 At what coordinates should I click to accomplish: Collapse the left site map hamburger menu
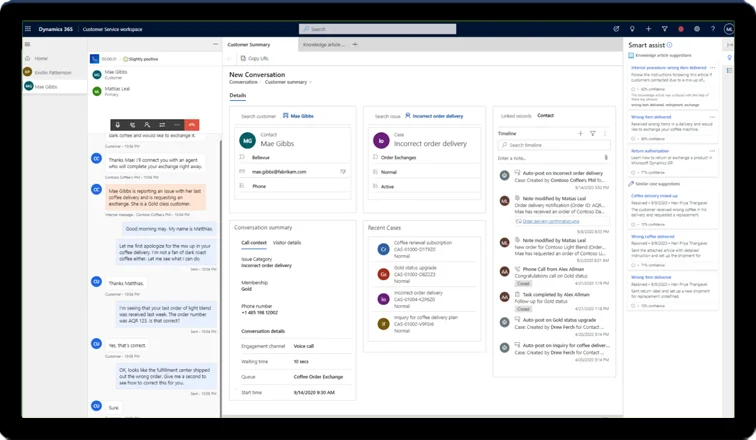(x=28, y=45)
